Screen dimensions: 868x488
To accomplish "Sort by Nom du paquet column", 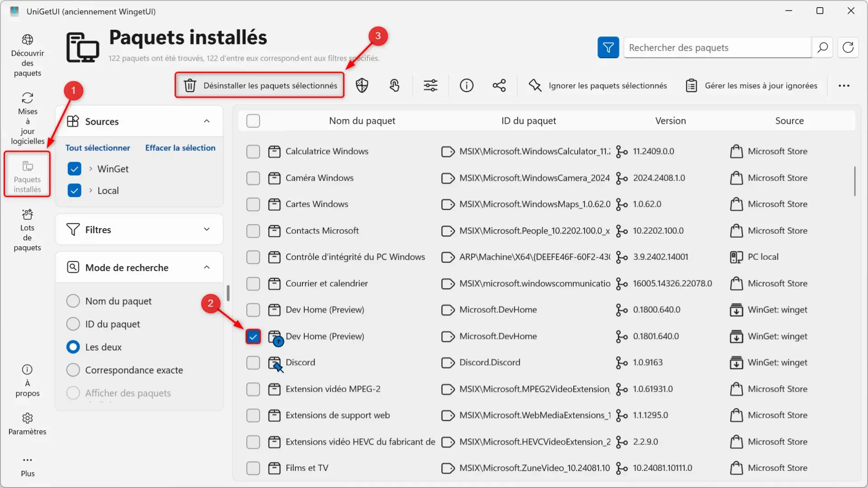I will pos(362,121).
